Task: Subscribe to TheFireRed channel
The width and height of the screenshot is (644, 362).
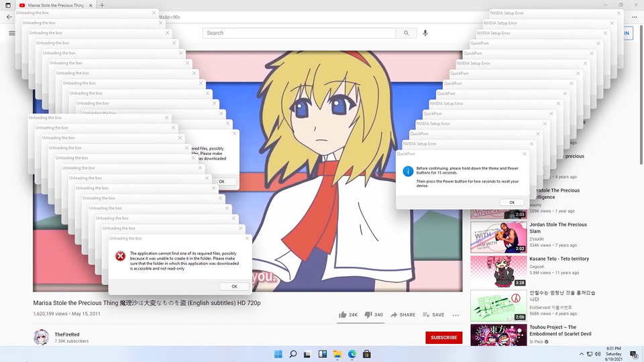Action: point(443,337)
